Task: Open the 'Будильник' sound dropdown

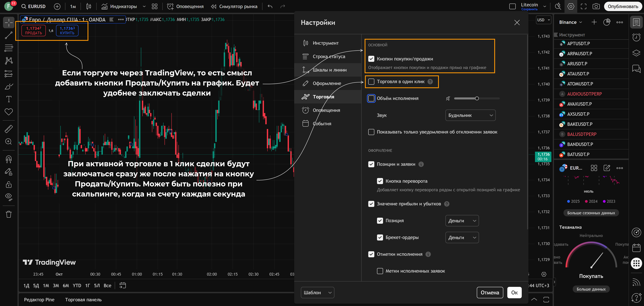Action: point(470,115)
